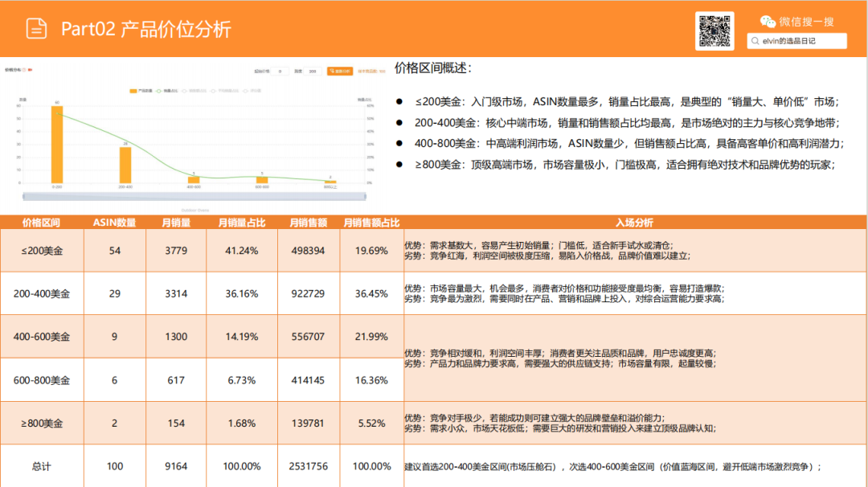Open the help tooltip on 价格分布 question mark
The width and height of the screenshot is (868, 487).
(23, 70)
